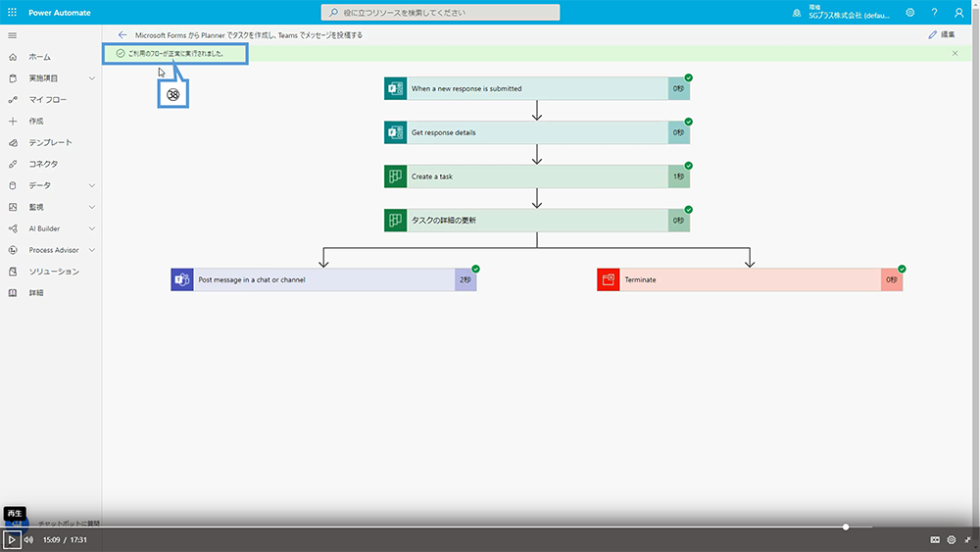Viewport: 980px width, 552px height.
Task: Expand 'When a new response is submitted' step
Action: [537, 89]
